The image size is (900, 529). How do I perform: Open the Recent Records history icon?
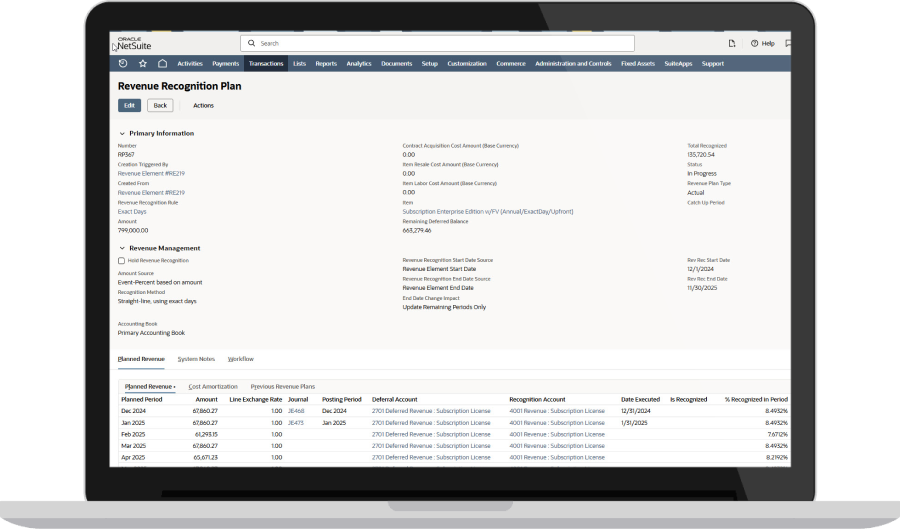tap(123, 64)
